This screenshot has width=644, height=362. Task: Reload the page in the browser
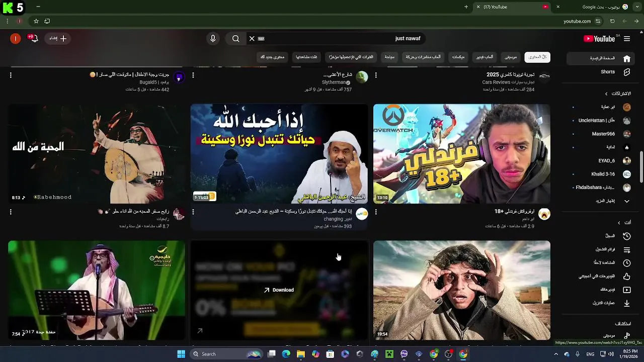(x=612, y=21)
